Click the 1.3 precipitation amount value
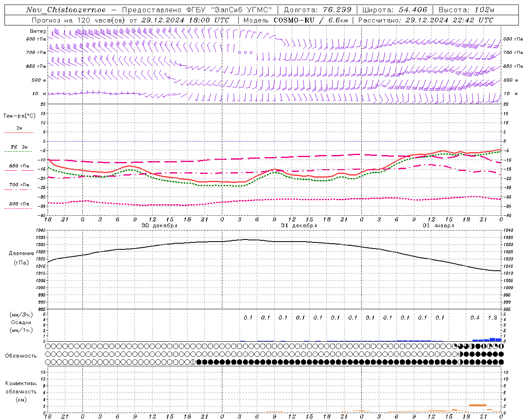Screen dimensions: 525x420 point(492,317)
